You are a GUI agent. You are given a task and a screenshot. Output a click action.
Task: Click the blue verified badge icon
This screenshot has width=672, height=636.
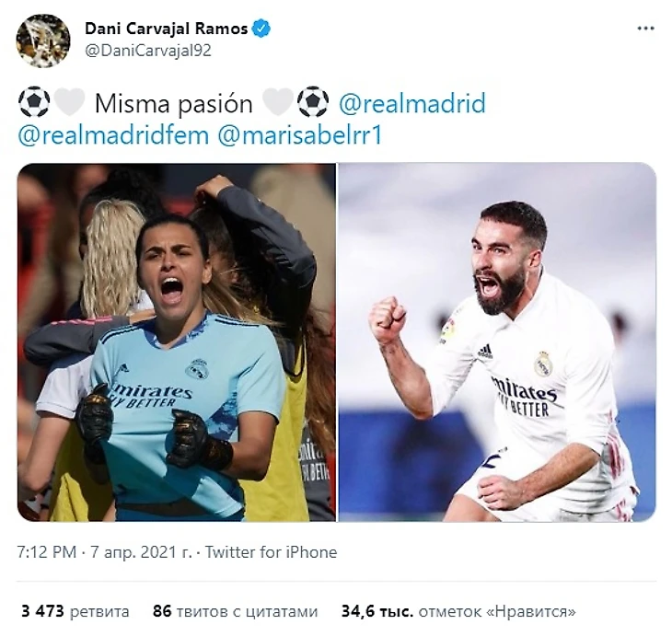pos(261,29)
